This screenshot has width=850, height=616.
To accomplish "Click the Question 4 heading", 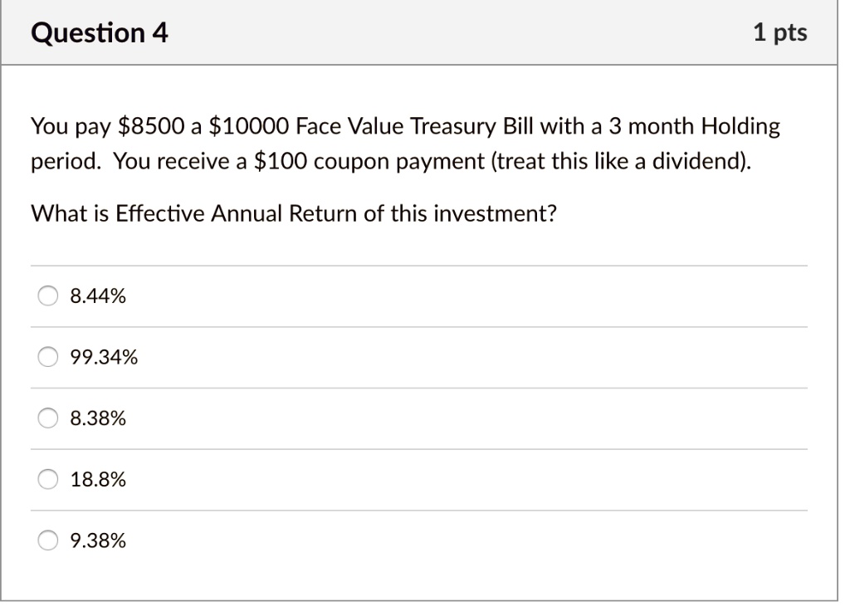I will [100, 32].
